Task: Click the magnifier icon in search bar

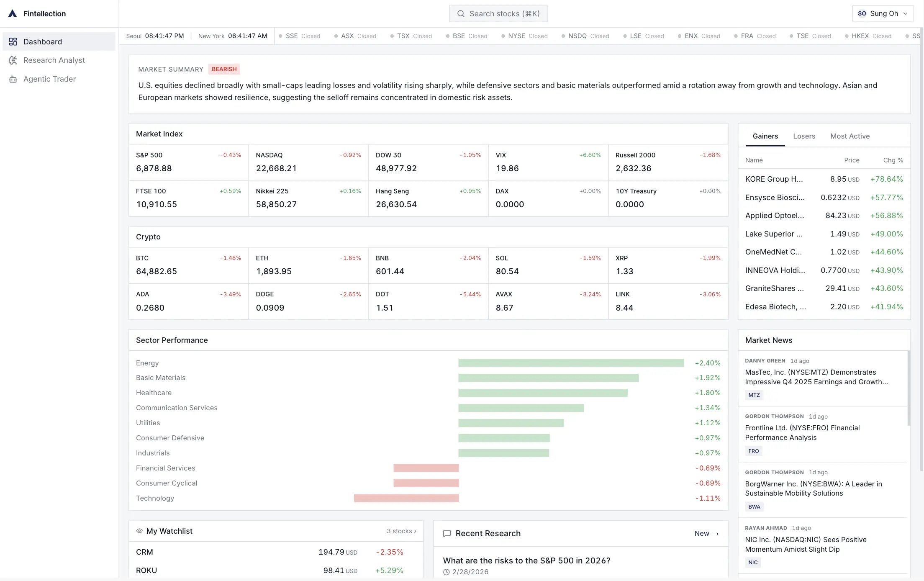Action: coord(461,14)
